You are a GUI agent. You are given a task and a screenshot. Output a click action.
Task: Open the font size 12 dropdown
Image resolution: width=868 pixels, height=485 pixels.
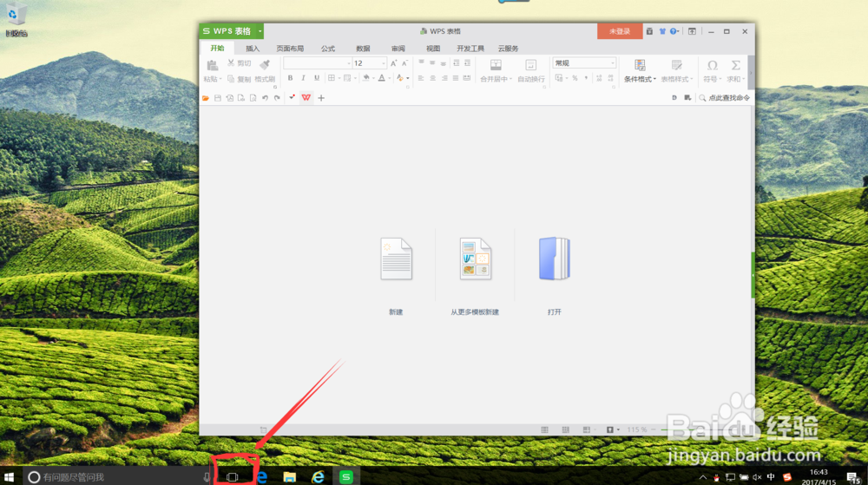(x=383, y=63)
